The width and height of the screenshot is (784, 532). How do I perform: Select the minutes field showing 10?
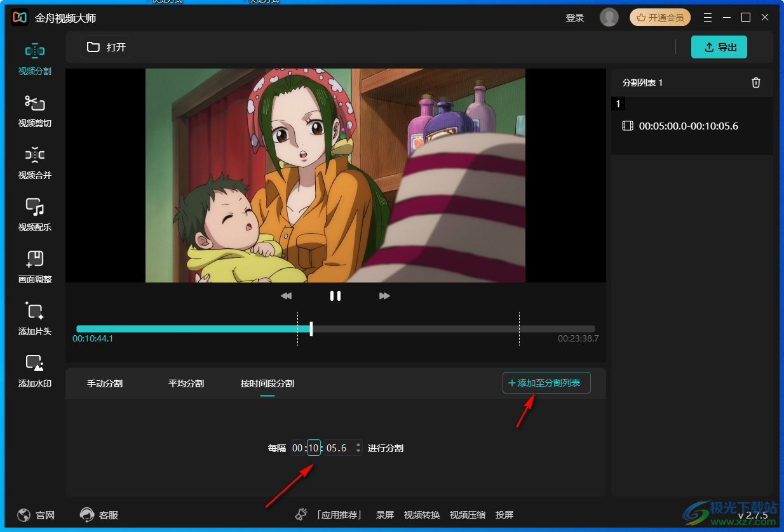(313, 448)
